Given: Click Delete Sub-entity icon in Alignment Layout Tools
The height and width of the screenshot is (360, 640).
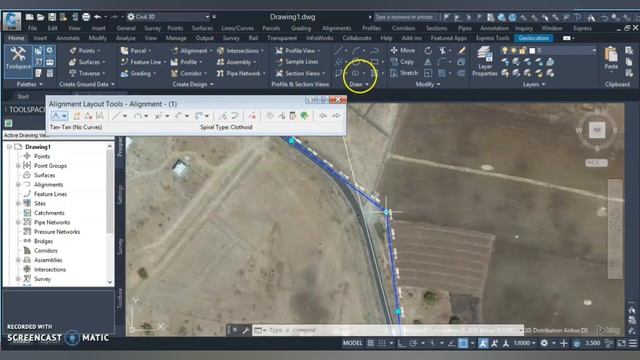Looking at the screenshot, I should [252, 116].
